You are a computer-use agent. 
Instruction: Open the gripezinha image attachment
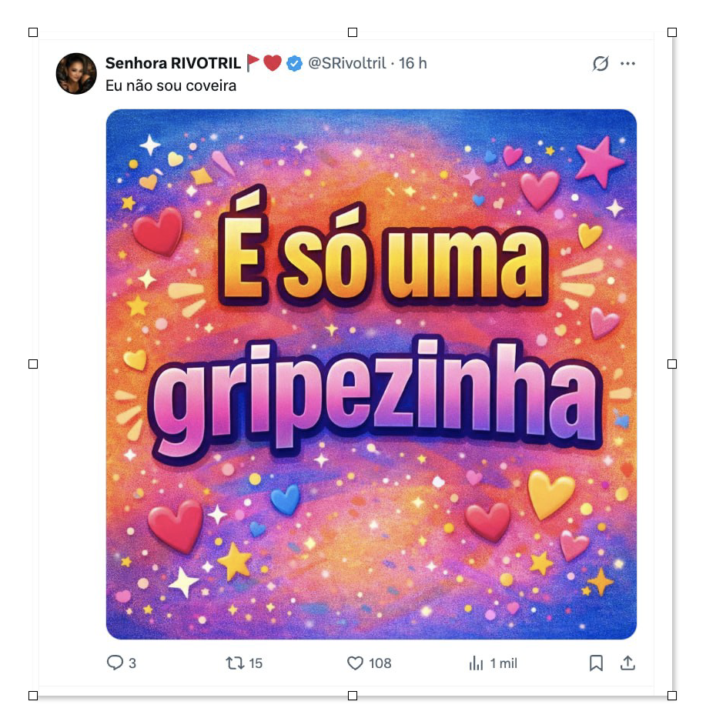point(371,374)
